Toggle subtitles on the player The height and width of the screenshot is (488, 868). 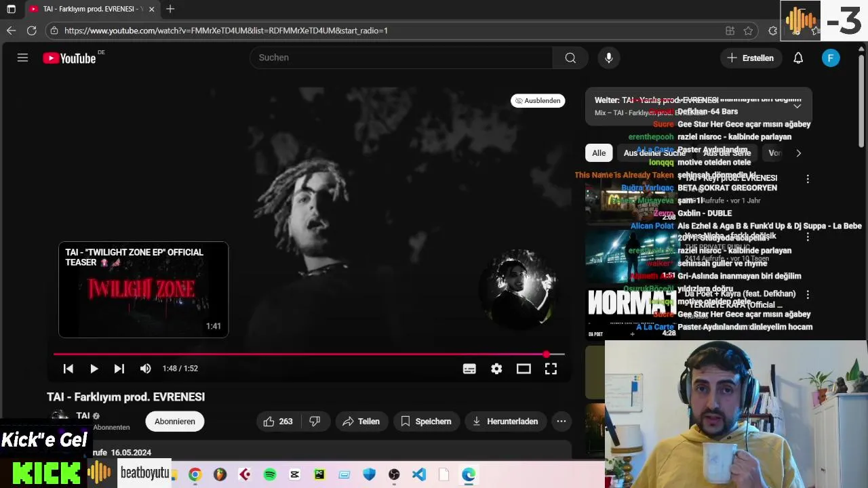[469, 369]
